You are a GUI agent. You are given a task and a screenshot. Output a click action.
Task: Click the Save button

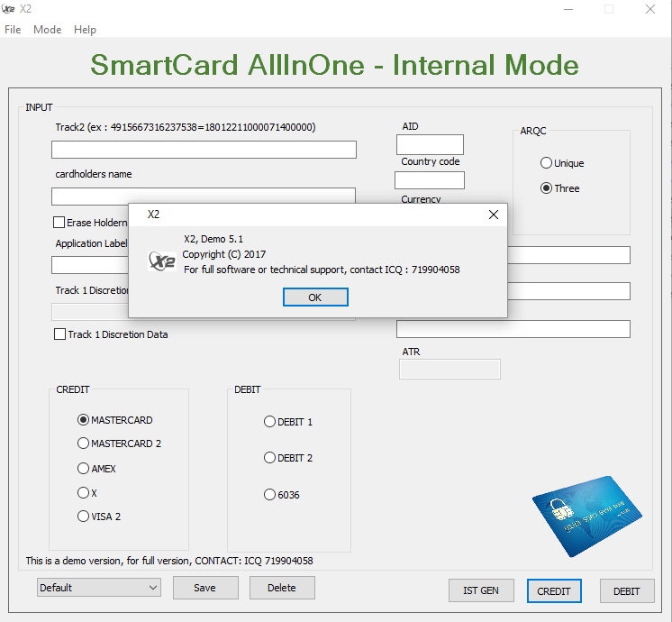[205, 588]
